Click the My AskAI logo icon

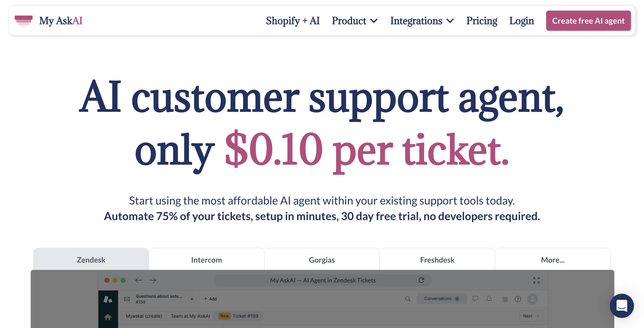click(x=24, y=21)
